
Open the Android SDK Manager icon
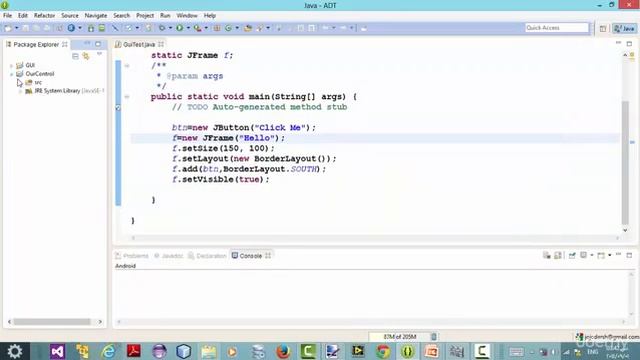pos(91,28)
